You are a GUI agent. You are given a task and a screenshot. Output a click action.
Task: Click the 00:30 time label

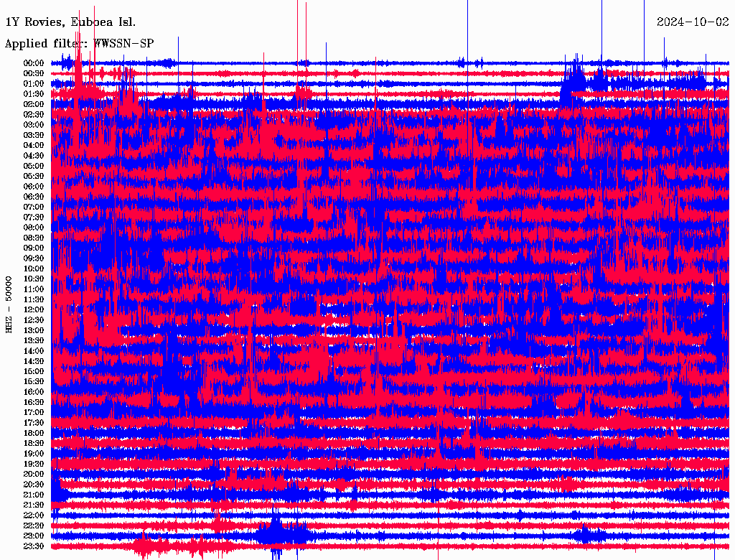point(34,73)
